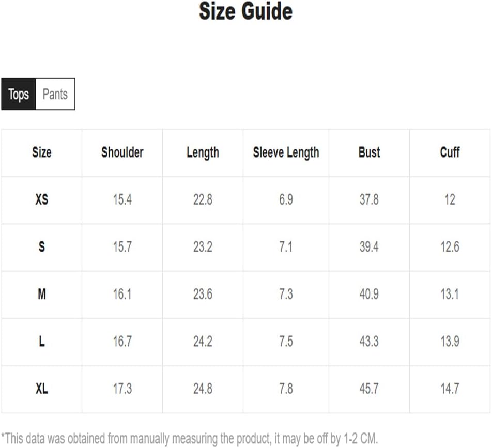The image size is (492, 448).
Task: Click the Size Guide heading
Action: pos(245,11)
